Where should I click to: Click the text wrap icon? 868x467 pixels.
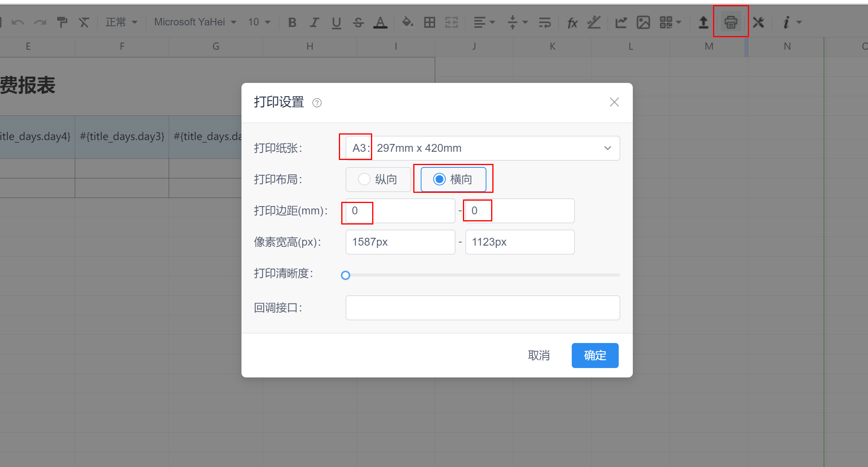coord(545,22)
